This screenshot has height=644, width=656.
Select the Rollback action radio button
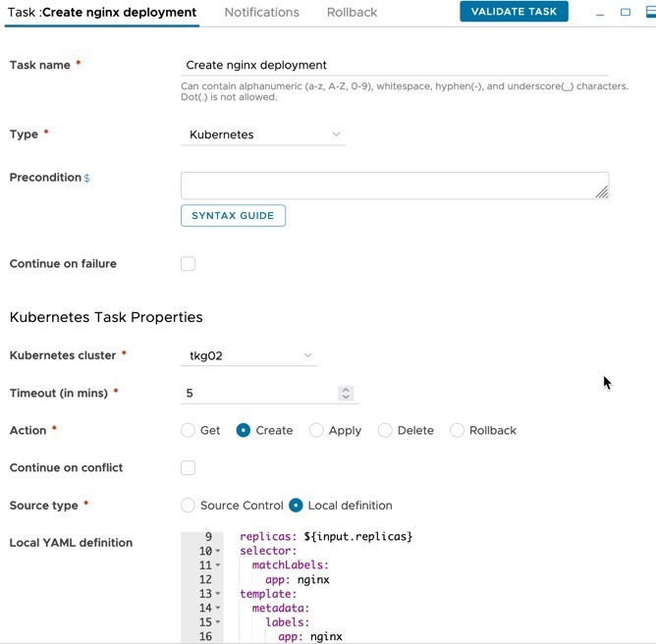tap(457, 430)
